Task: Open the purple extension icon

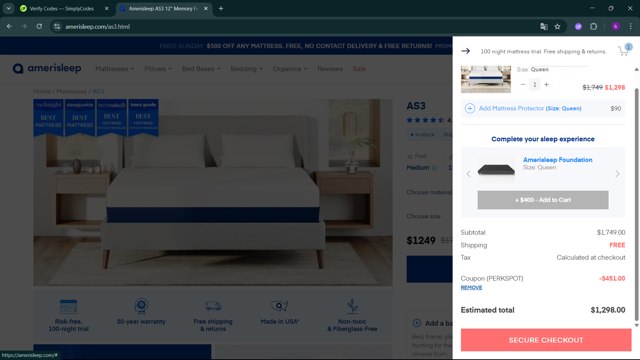Action: point(578,27)
